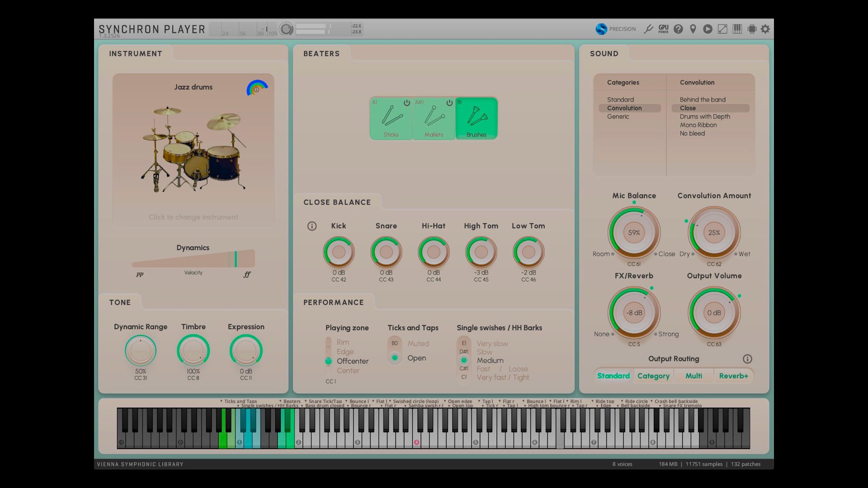
Task: Open the help question mark icon
Action: [678, 29]
